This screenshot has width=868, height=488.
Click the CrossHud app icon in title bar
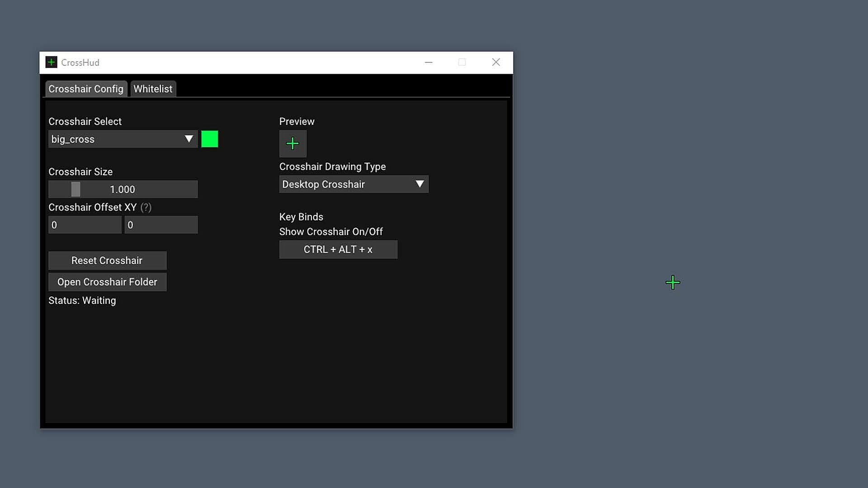coord(51,62)
